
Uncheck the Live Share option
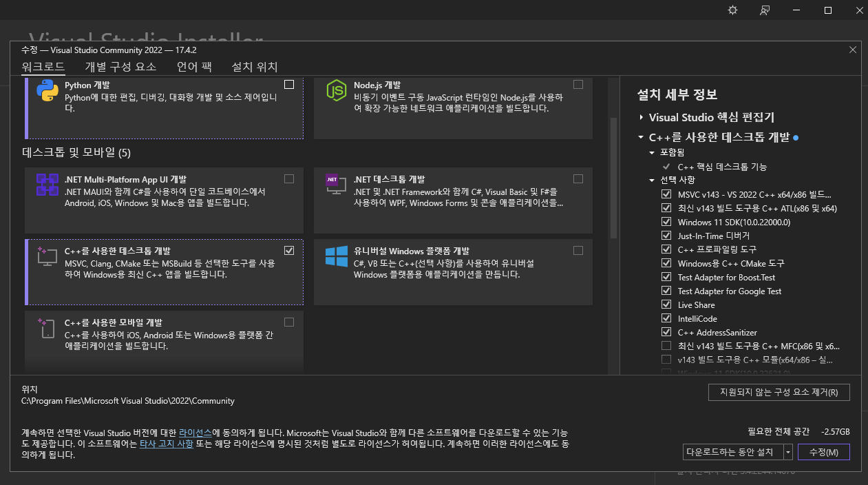tap(666, 305)
